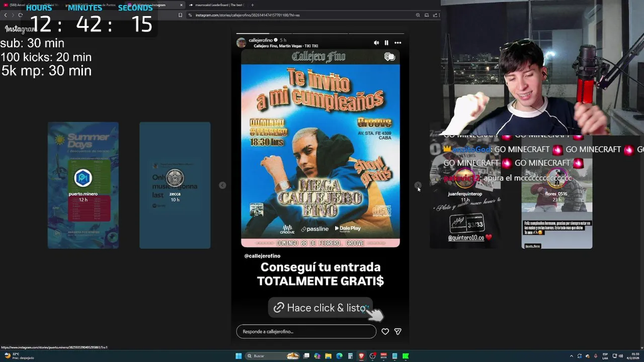Click the microphone icon in the system tray
Screen dimensions: 644x362
click(x=596, y=356)
